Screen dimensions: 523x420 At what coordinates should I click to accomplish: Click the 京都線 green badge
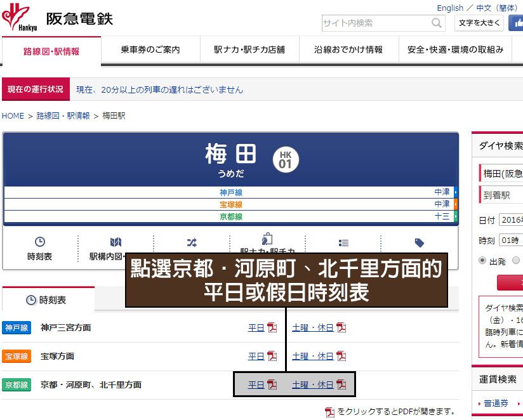[17, 384]
